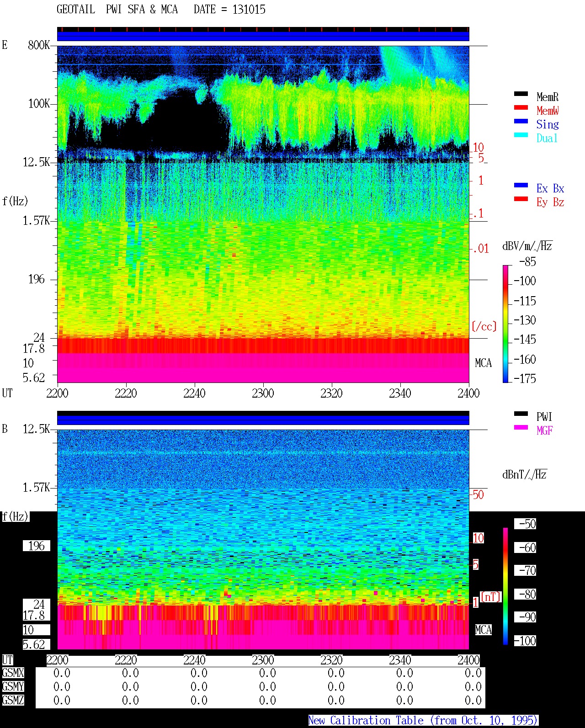Click the '100K' frequency axis label
Image resolution: width=585 pixels, height=728 pixels.
39,103
